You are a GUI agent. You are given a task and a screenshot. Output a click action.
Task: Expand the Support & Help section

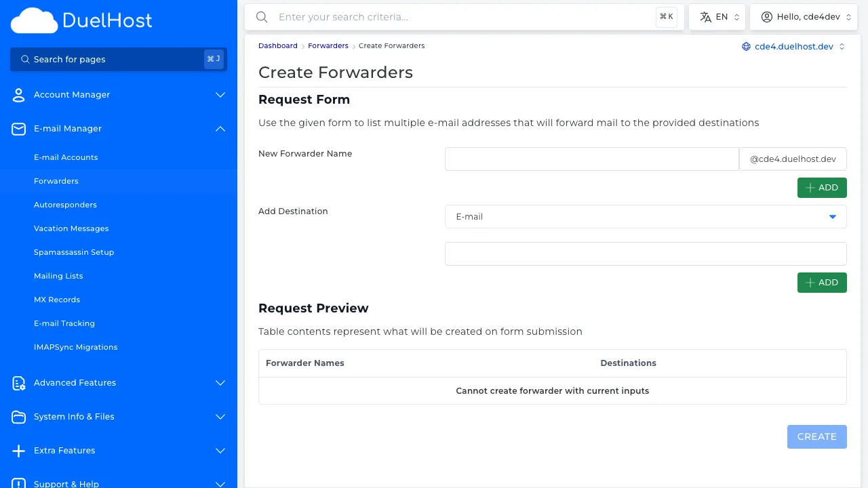click(x=220, y=484)
